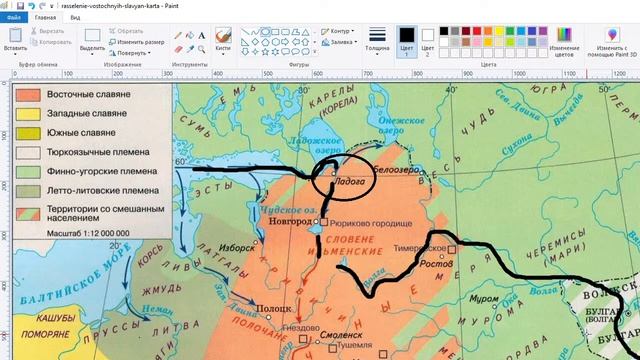Screen dimensions: 640x360
Task: Select the Color picker eyedropper tool
Action: point(190,49)
